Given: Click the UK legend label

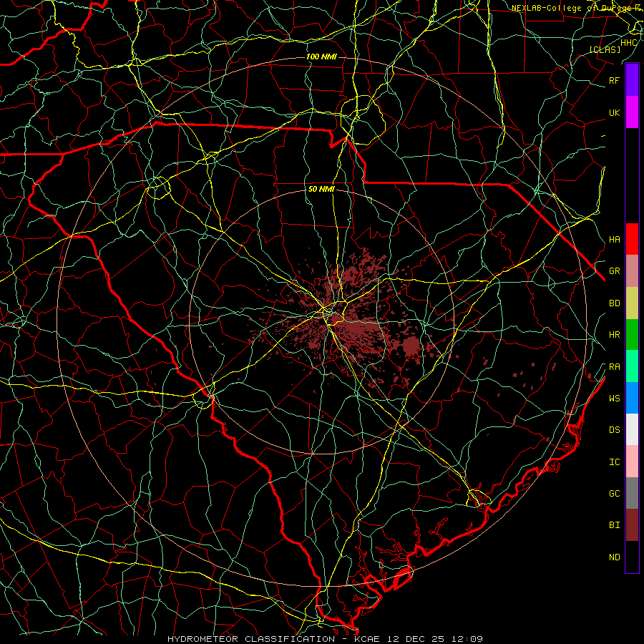Looking at the screenshot, I should point(614,113).
